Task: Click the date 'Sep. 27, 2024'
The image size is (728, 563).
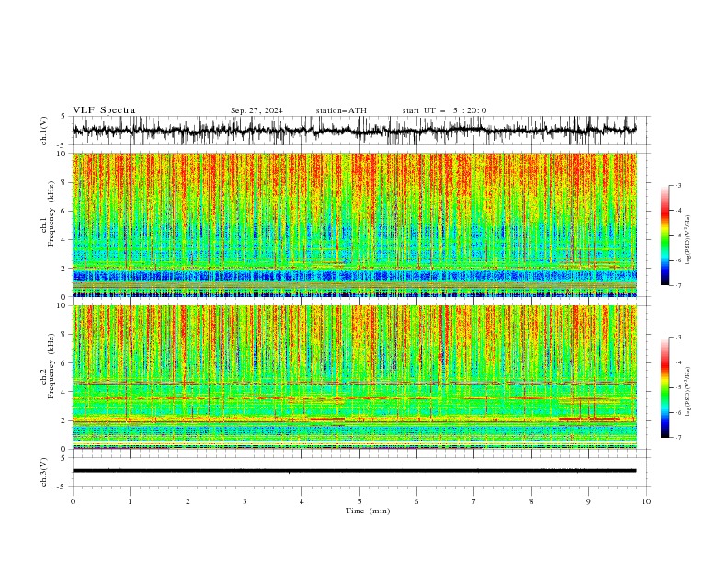Action: point(256,110)
